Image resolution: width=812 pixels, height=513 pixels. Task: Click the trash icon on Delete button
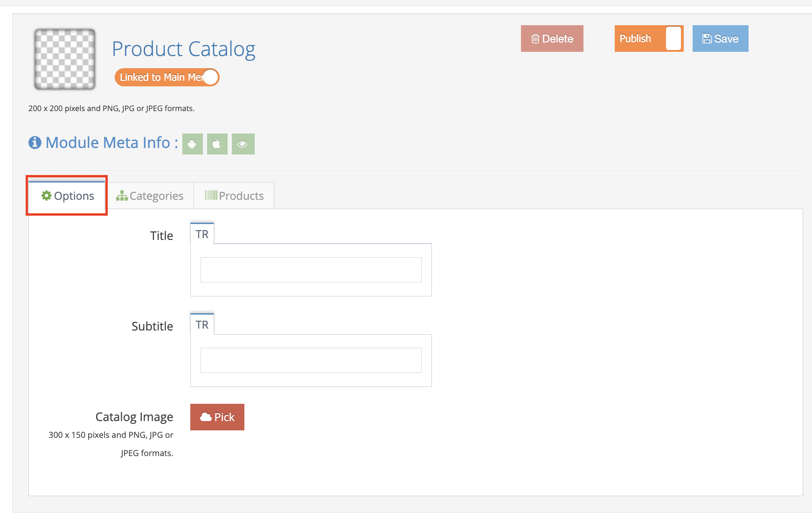point(536,38)
